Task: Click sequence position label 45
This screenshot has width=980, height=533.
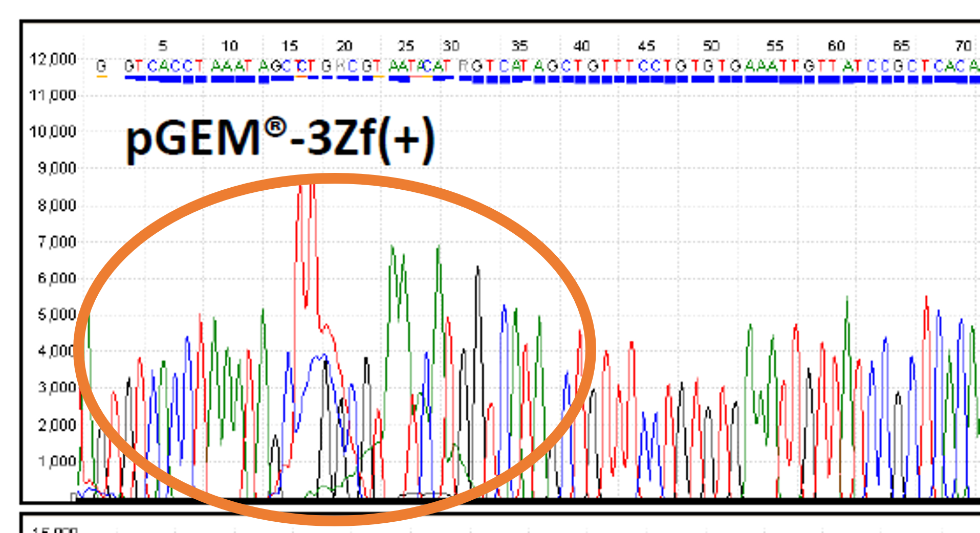Action: (x=646, y=46)
